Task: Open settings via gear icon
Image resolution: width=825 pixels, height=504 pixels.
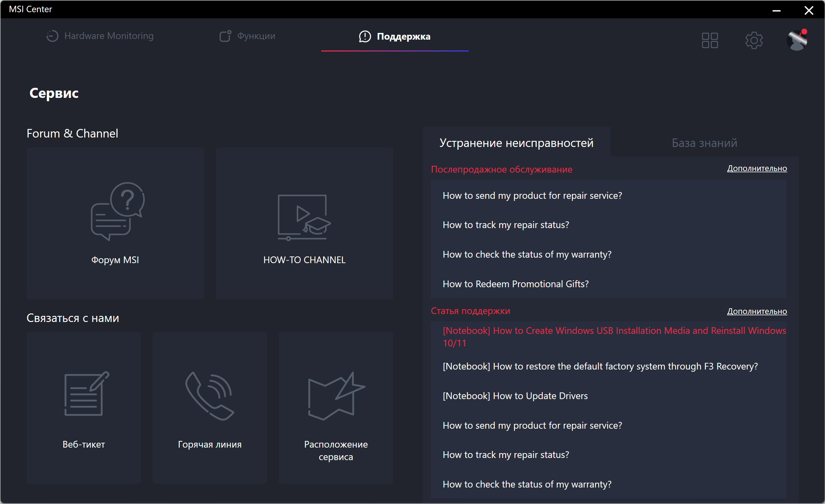Action: [x=754, y=40]
